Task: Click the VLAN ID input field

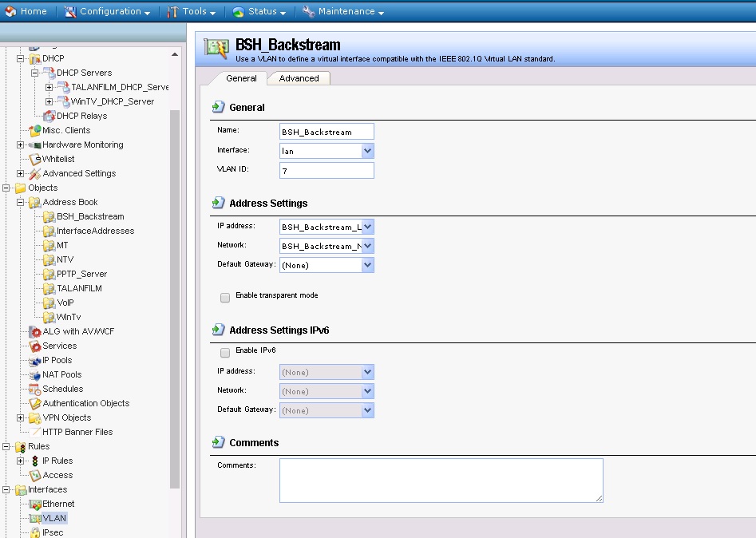Action: 327,170
